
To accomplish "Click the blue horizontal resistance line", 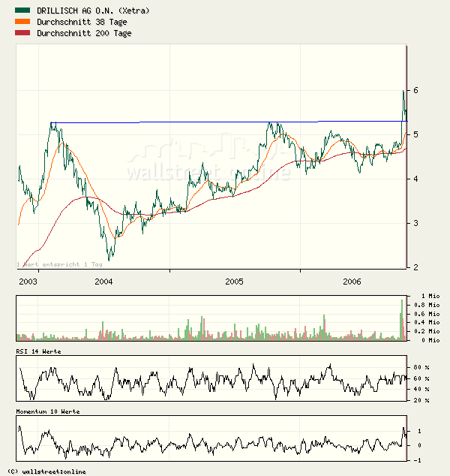I will [x=229, y=122].
